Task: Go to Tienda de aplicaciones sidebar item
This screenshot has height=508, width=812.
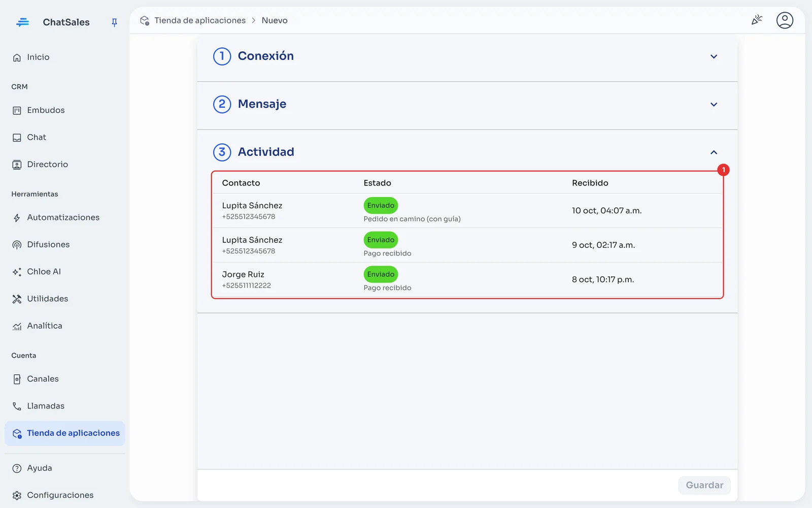Action: click(x=65, y=433)
